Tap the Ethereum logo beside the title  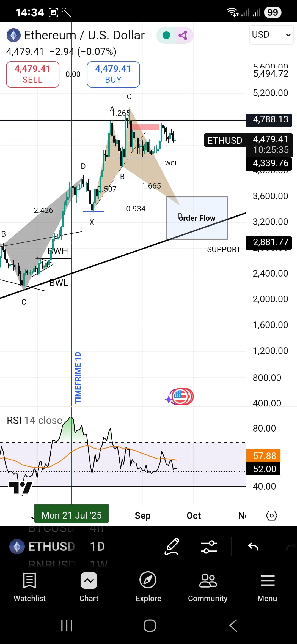[13, 35]
